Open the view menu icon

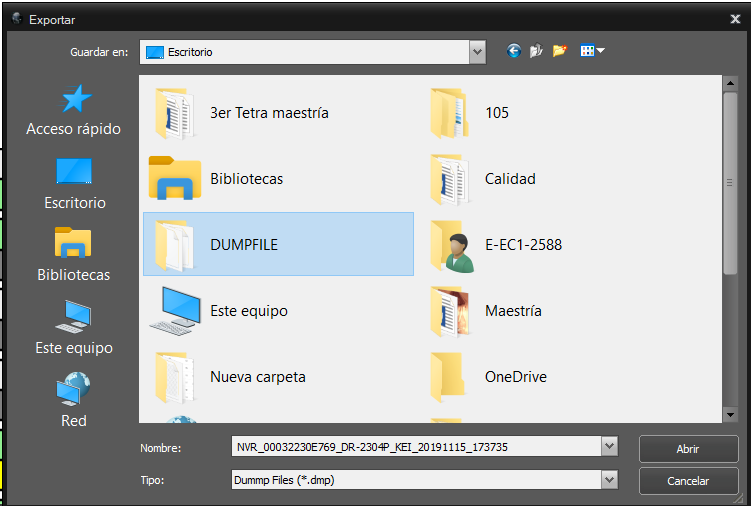click(x=592, y=51)
